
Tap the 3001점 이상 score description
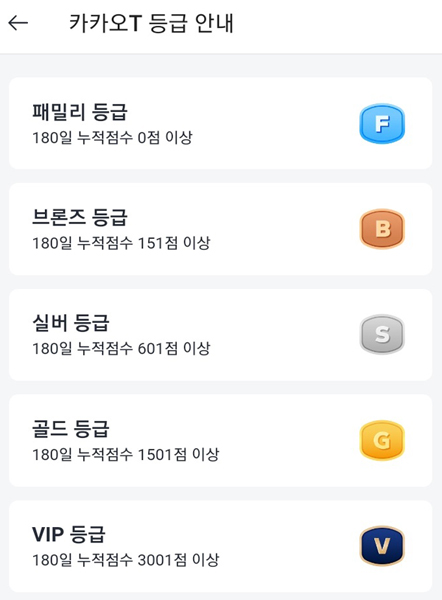pos(126,560)
